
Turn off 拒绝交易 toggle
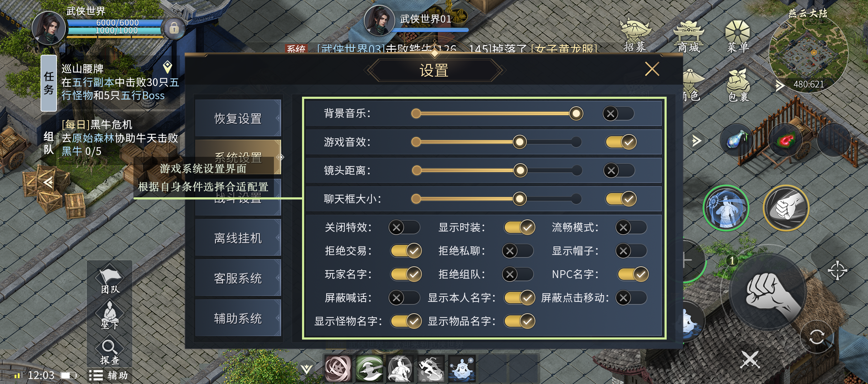(x=406, y=251)
